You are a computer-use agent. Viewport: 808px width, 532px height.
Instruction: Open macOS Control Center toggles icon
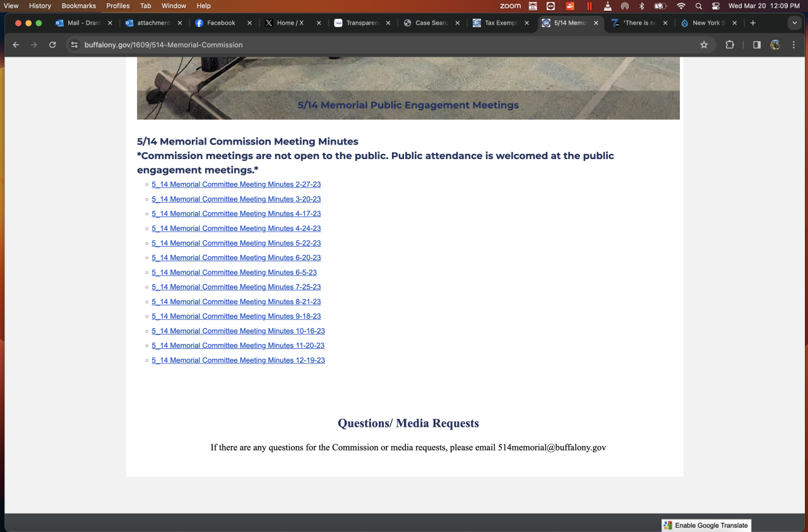(x=716, y=6)
